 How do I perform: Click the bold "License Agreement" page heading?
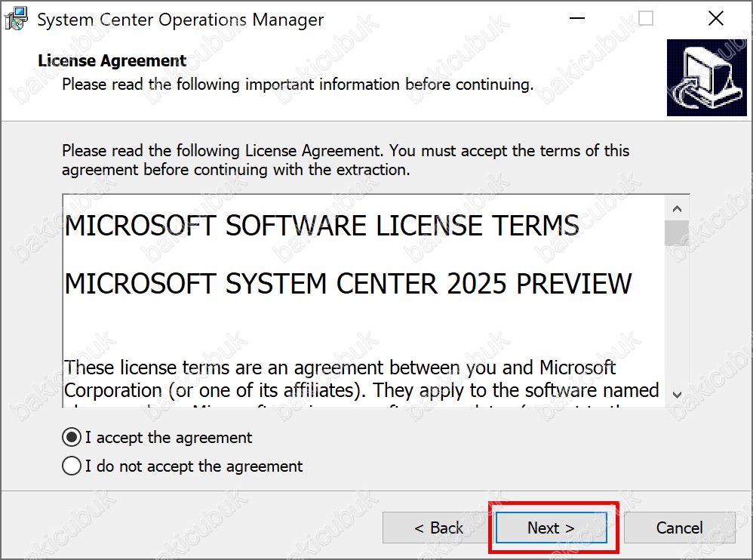click(x=112, y=60)
